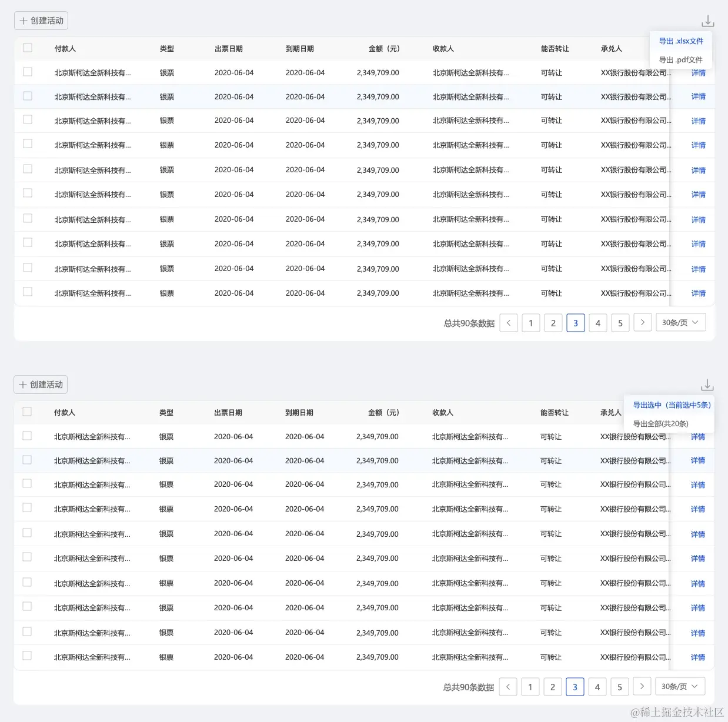Click the download icon above the lower table
The image size is (728, 722).
point(707,385)
